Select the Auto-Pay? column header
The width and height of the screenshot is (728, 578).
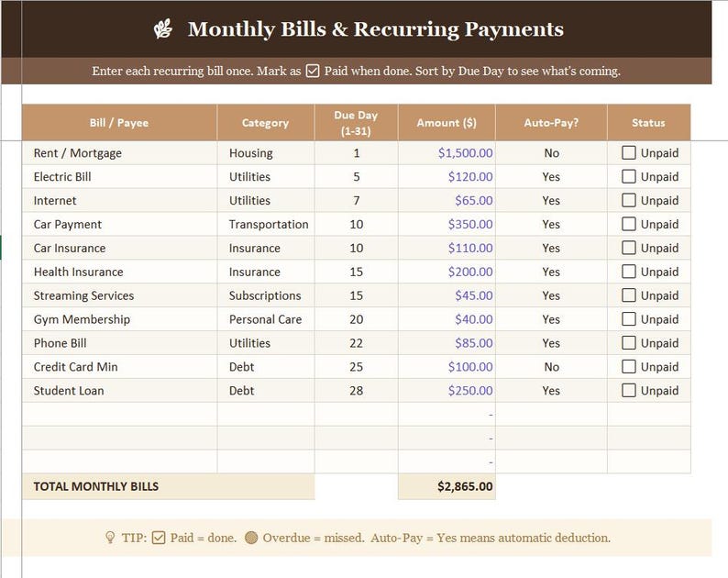(551, 123)
